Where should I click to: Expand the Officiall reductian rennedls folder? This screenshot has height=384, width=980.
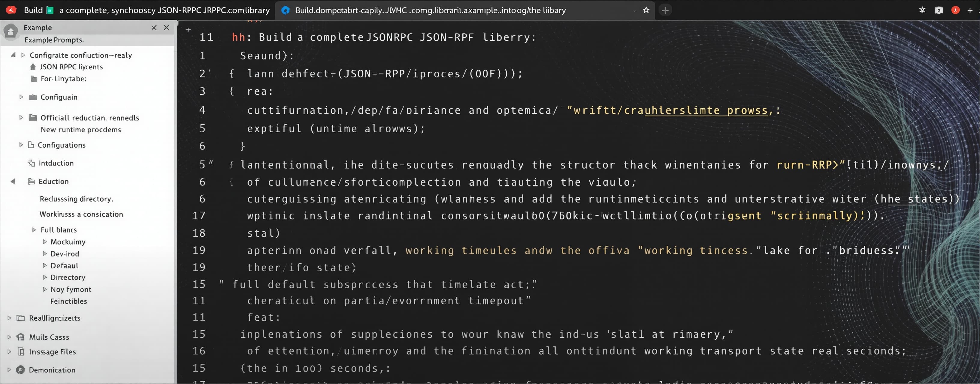point(21,118)
